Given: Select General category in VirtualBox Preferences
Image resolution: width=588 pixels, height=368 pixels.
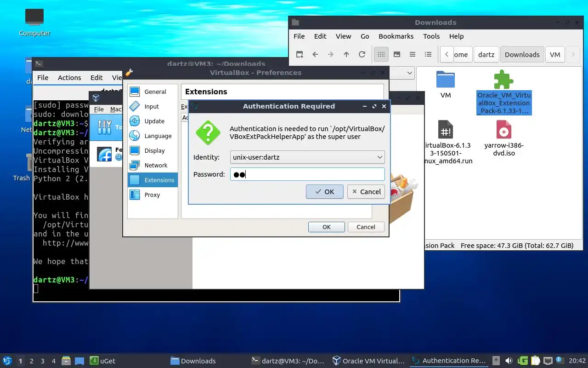Looking at the screenshot, I should (153, 92).
